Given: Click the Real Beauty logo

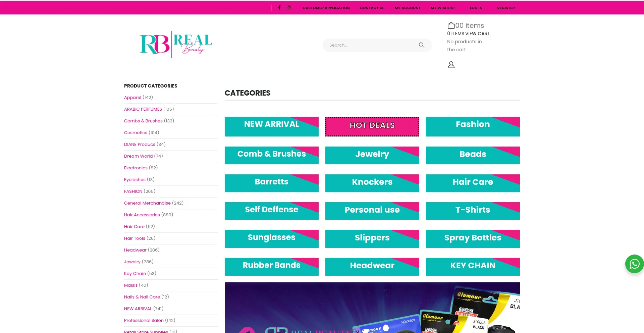Looking at the screenshot, I should [x=176, y=45].
